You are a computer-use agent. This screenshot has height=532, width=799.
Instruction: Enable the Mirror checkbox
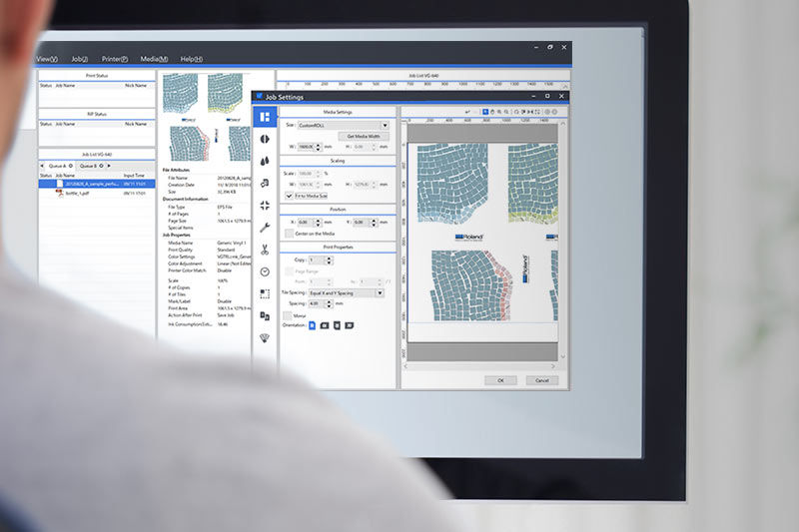(288, 315)
